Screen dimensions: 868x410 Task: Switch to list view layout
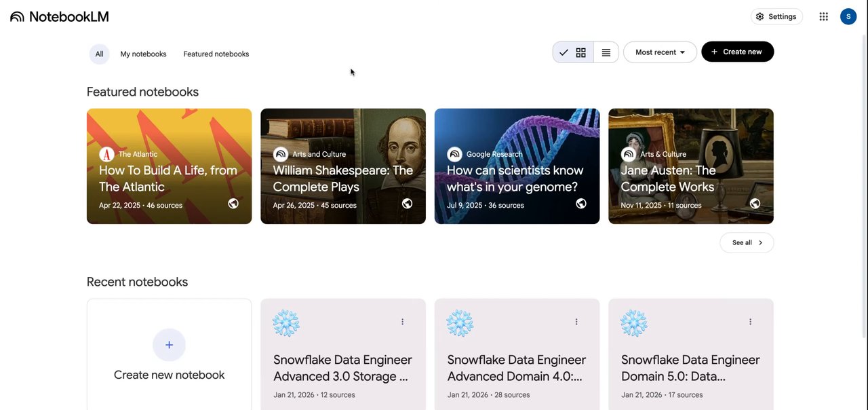click(606, 52)
